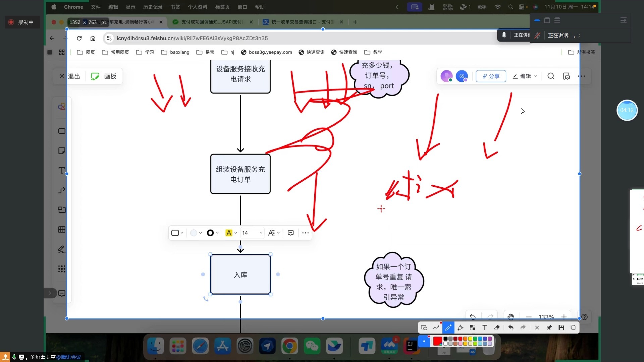Switch to 统一收单交易查询接口 tab

[x=302, y=22]
